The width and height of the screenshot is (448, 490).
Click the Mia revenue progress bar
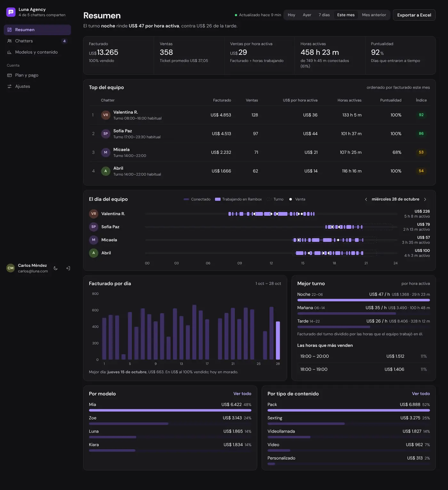coord(170,410)
